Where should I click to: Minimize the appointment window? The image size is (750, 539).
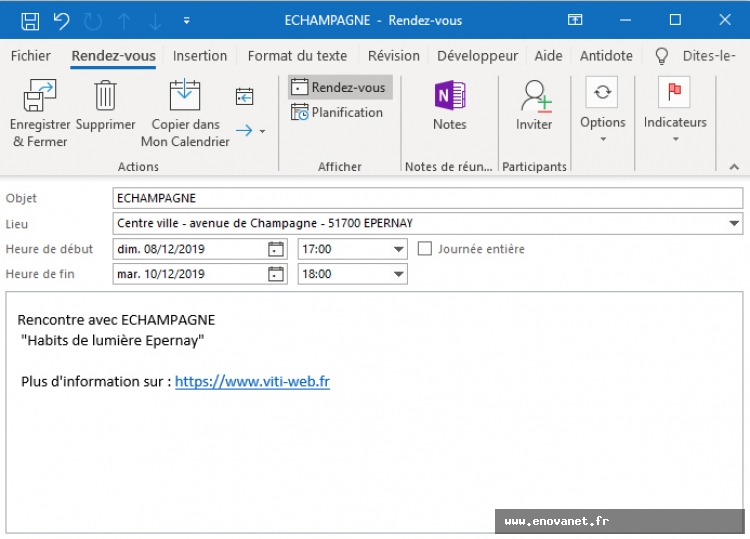click(625, 20)
